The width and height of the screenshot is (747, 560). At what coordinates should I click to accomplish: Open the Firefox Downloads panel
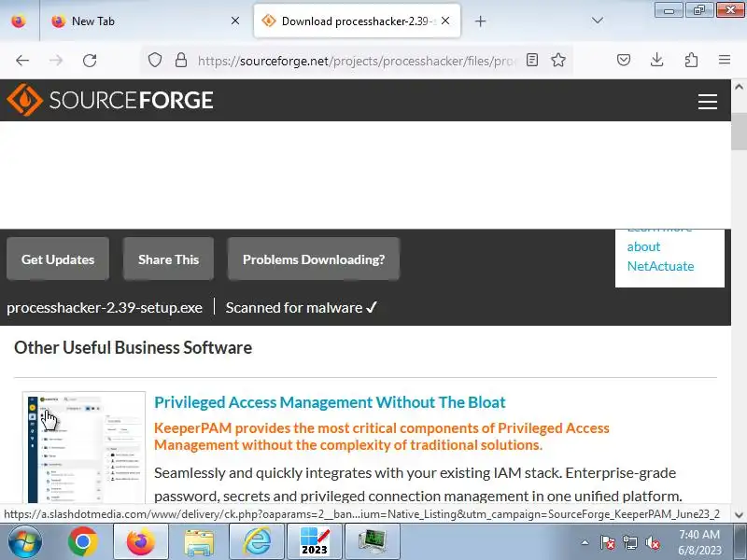(657, 60)
